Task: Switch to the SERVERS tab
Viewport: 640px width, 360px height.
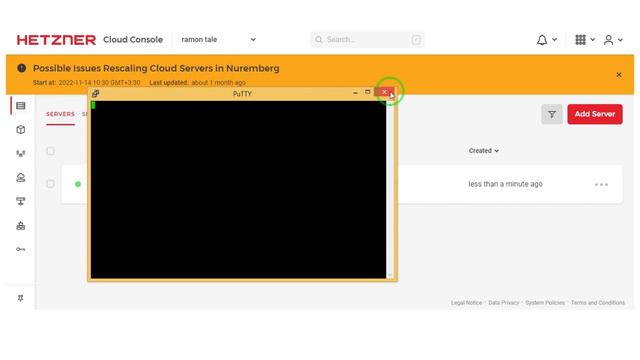Action: 60,114
